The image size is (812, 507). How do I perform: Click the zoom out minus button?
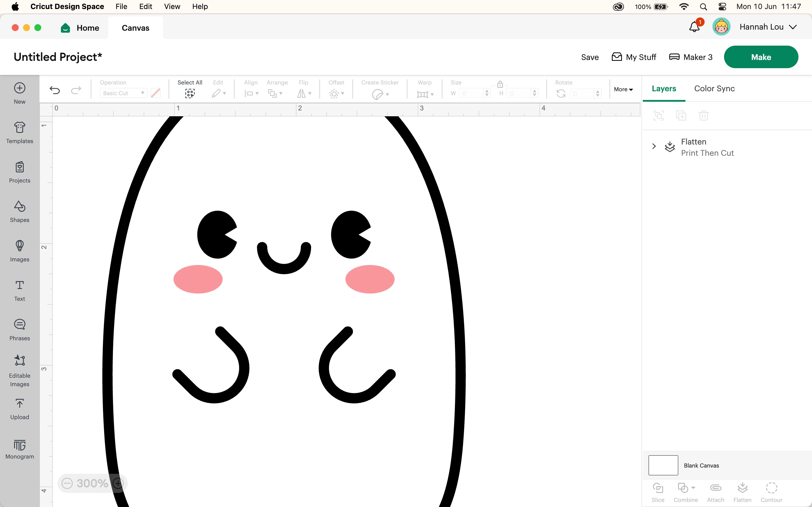tap(67, 483)
